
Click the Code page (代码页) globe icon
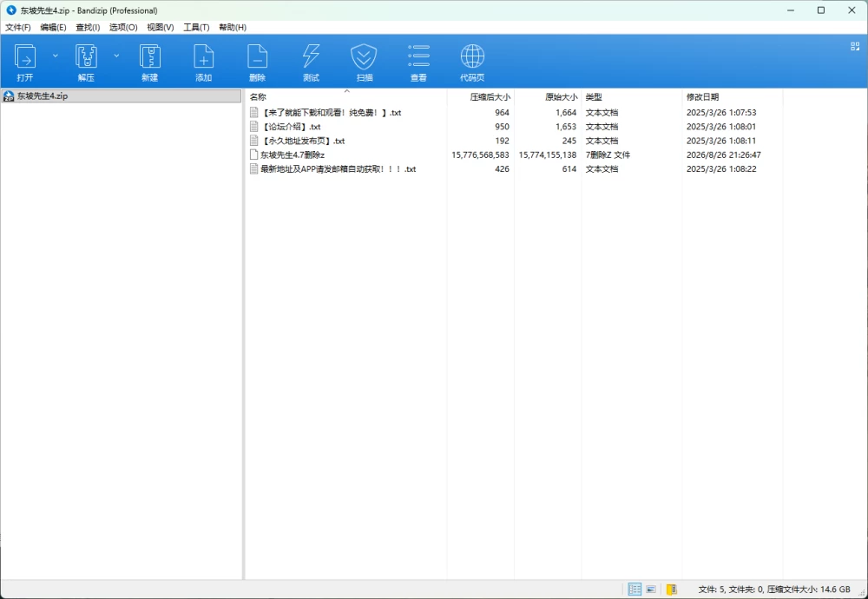click(472, 56)
